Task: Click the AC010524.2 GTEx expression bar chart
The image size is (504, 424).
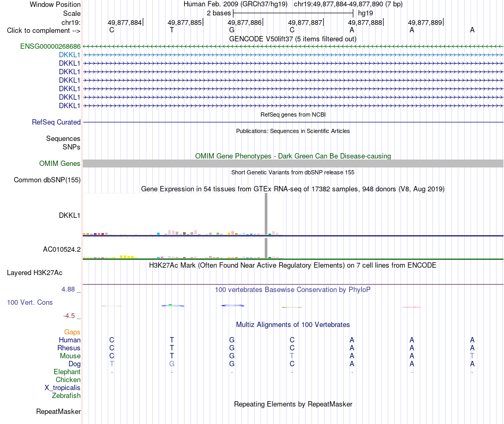Action: [x=183, y=248]
